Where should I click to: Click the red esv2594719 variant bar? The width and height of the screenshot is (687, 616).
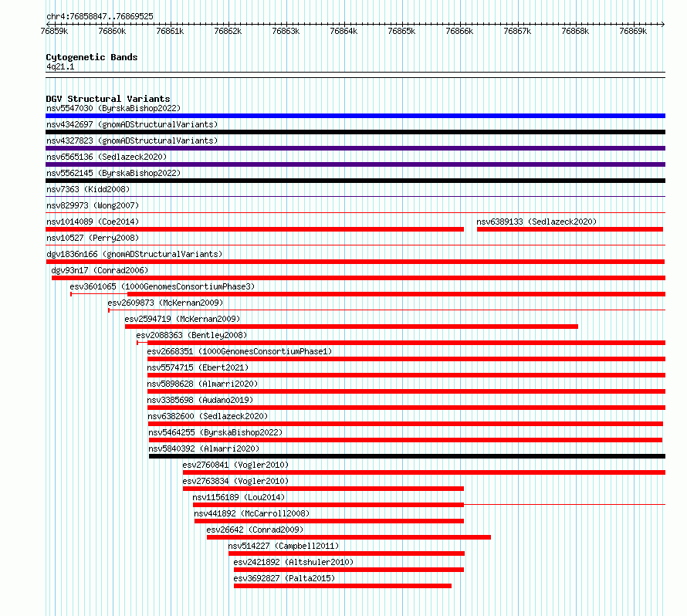click(x=351, y=327)
